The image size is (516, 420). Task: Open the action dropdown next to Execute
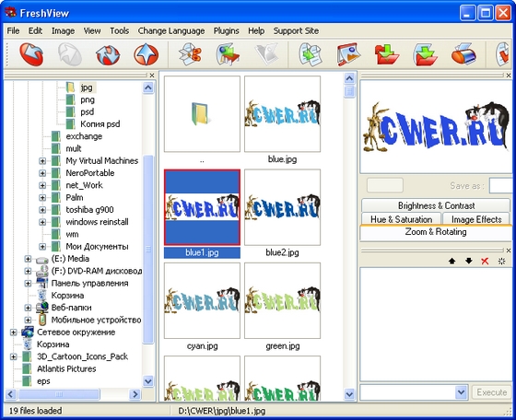pos(461,392)
